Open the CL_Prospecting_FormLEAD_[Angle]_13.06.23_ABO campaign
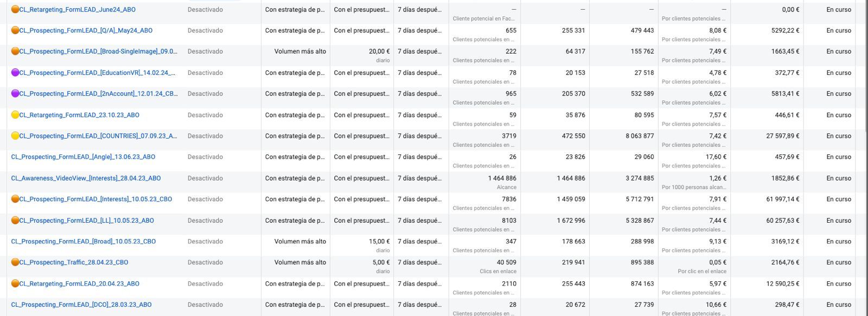This screenshot has width=868, height=316. (x=83, y=157)
